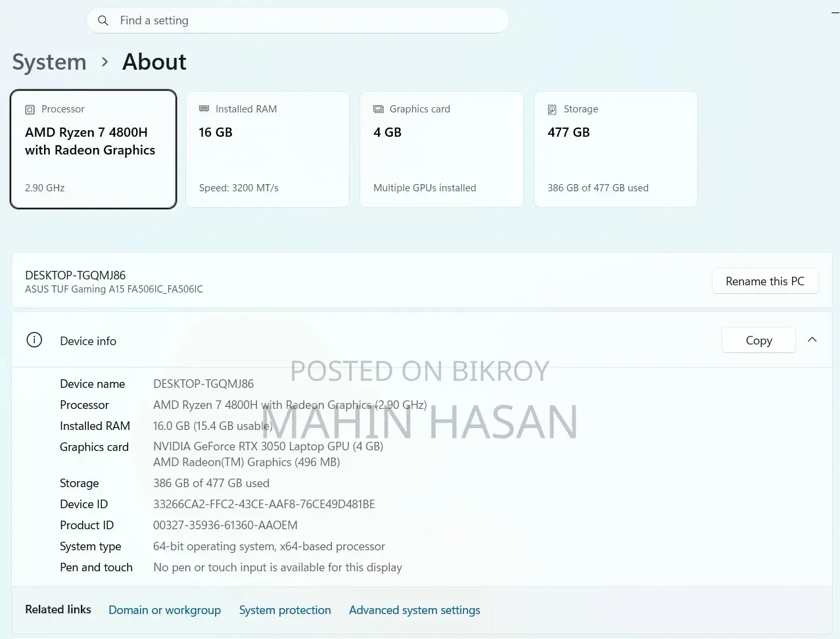The image size is (840, 639).
Task: Click the Related links label
Action: tap(58, 609)
